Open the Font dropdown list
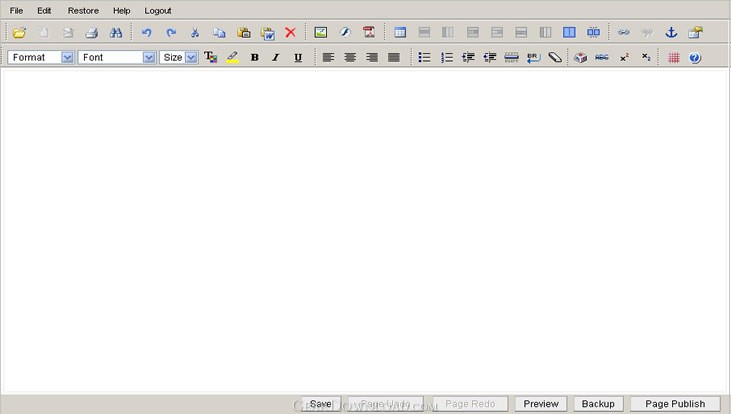Viewport: 731px width, 414px height. pyautogui.click(x=149, y=58)
